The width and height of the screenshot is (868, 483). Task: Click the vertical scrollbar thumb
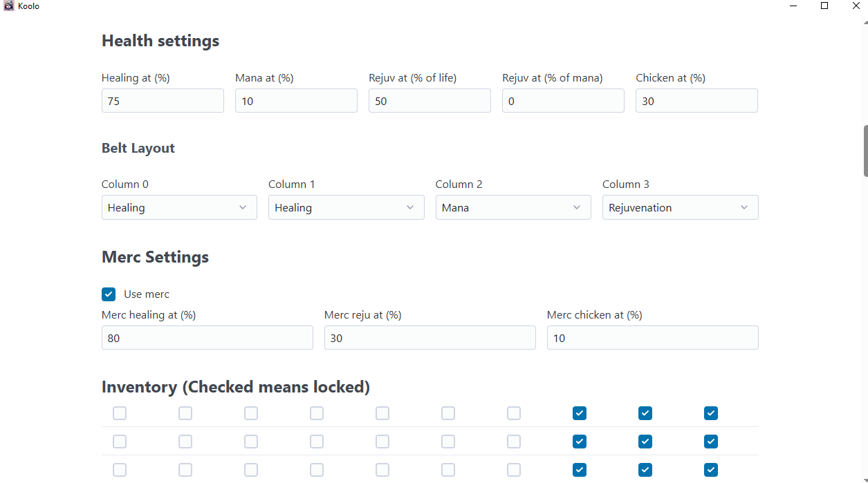click(865, 151)
